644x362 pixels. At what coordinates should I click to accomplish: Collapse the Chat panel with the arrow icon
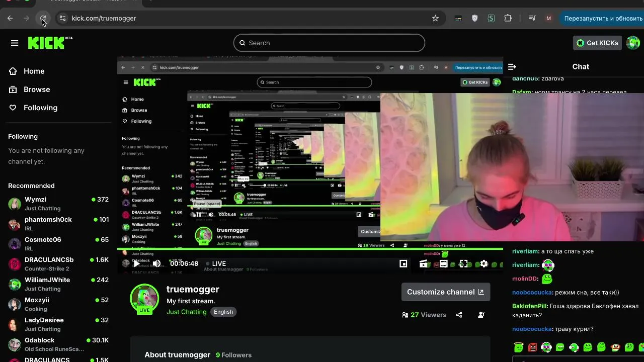[512, 66]
